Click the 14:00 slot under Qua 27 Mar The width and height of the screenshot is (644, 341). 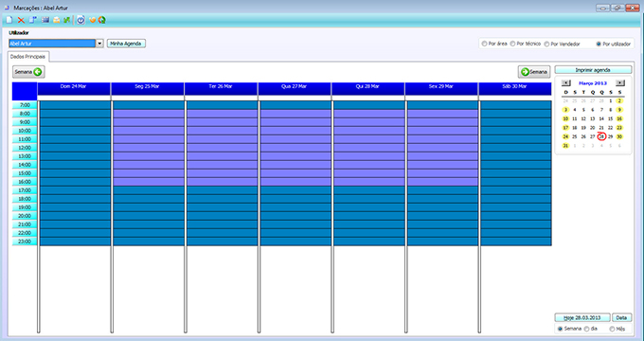pyautogui.click(x=295, y=165)
